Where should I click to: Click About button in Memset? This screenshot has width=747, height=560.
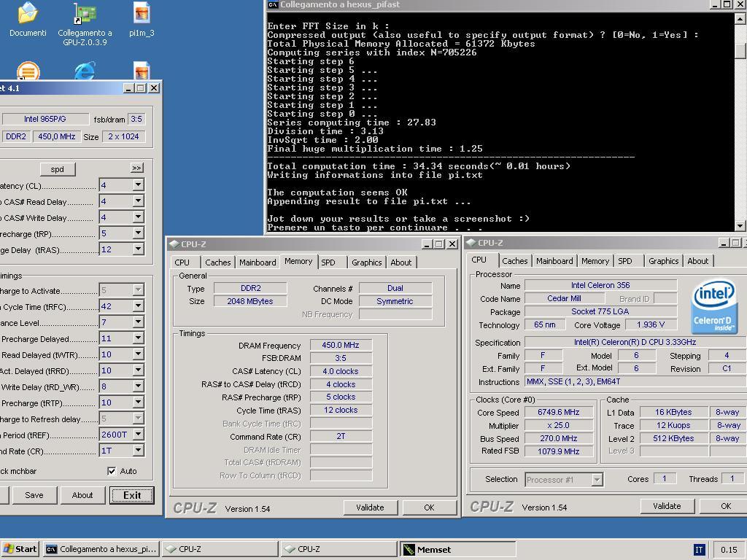pyautogui.click(x=82, y=495)
